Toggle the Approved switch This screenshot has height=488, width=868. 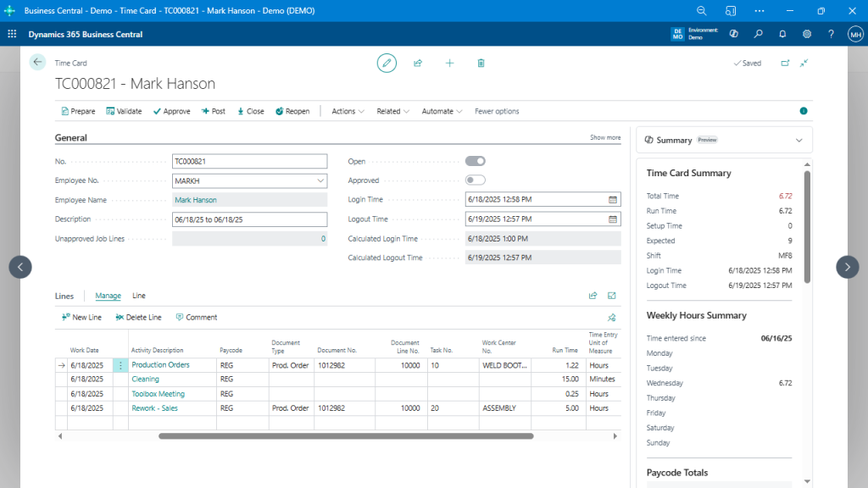[x=475, y=180]
